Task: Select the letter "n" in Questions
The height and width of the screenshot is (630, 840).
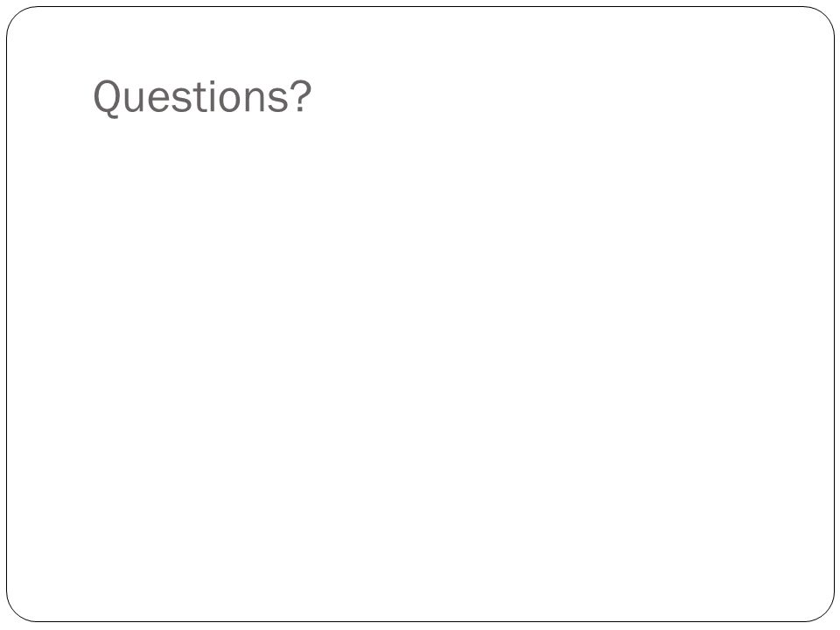Action: pyautogui.click(x=255, y=101)
